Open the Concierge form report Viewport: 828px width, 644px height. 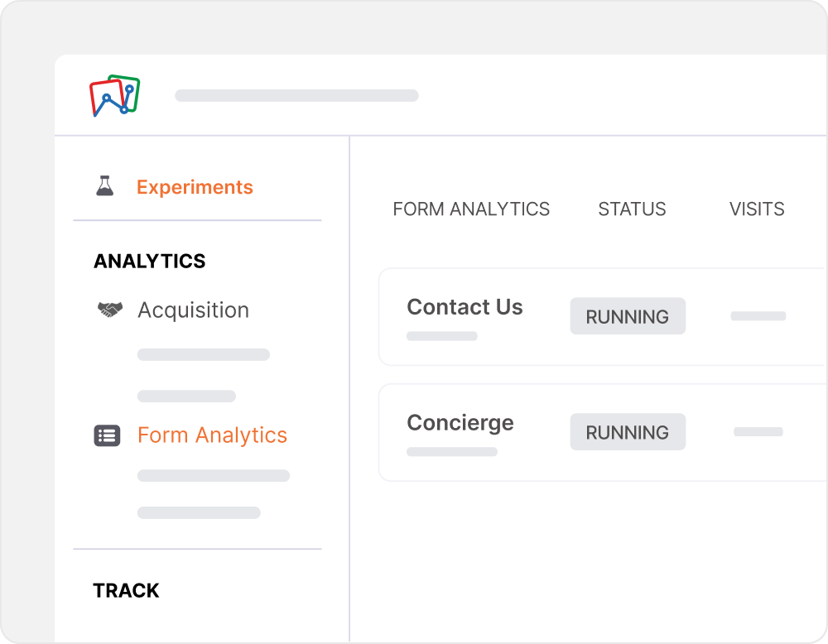[x=460, y=423]
